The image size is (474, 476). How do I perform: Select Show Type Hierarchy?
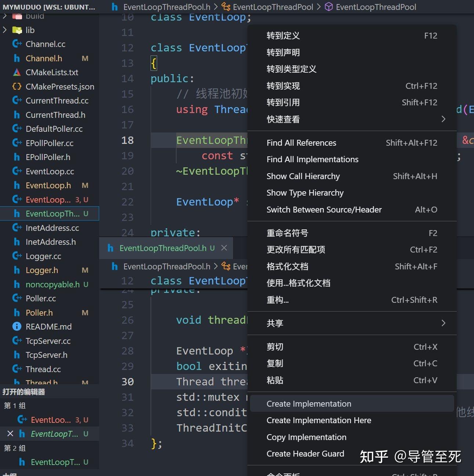pos(352,193)
